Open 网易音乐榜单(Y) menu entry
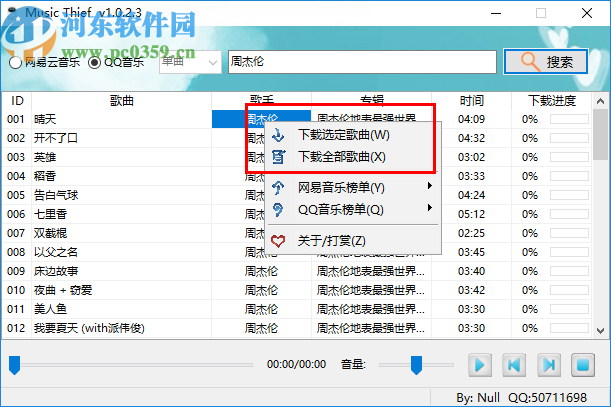 [353, 188]
